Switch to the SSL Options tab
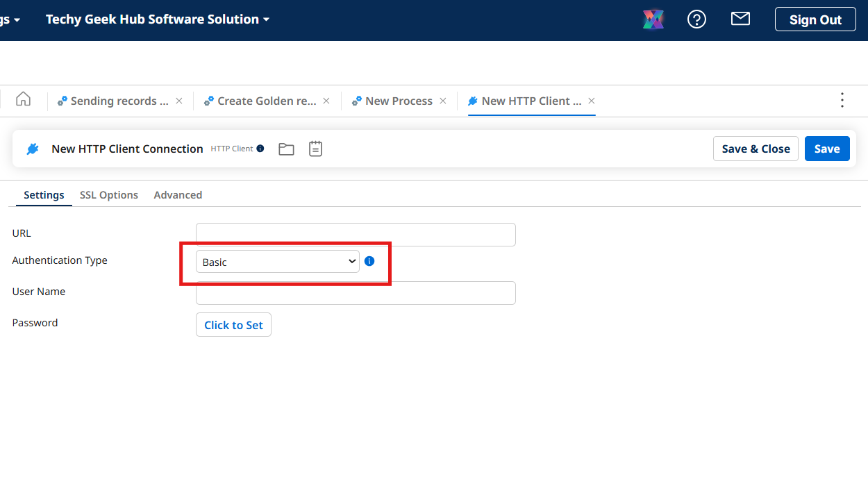 tap(109, 195)
